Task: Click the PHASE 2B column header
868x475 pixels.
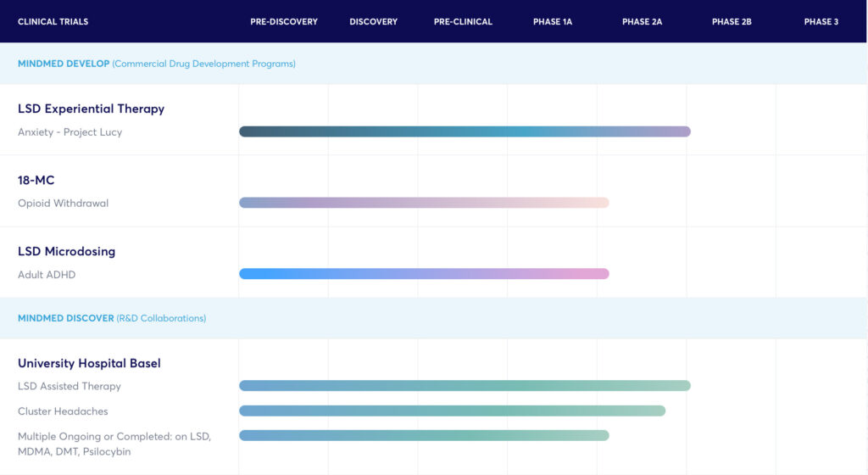Action: coord(732,21)
